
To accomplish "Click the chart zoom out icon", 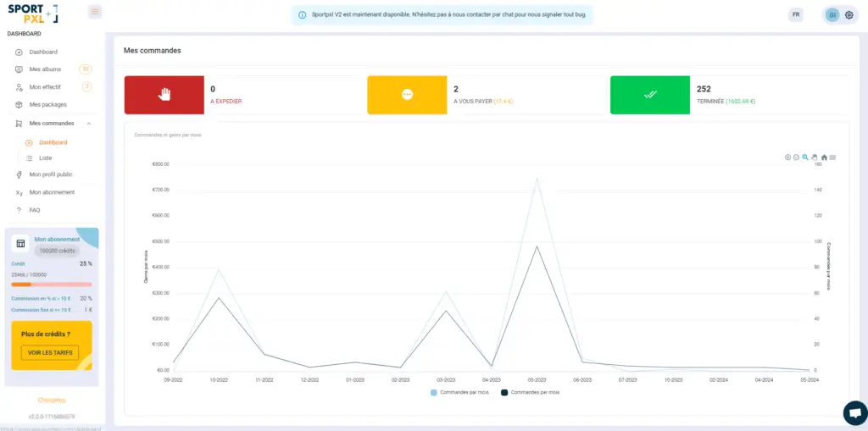I will [796, 157].
